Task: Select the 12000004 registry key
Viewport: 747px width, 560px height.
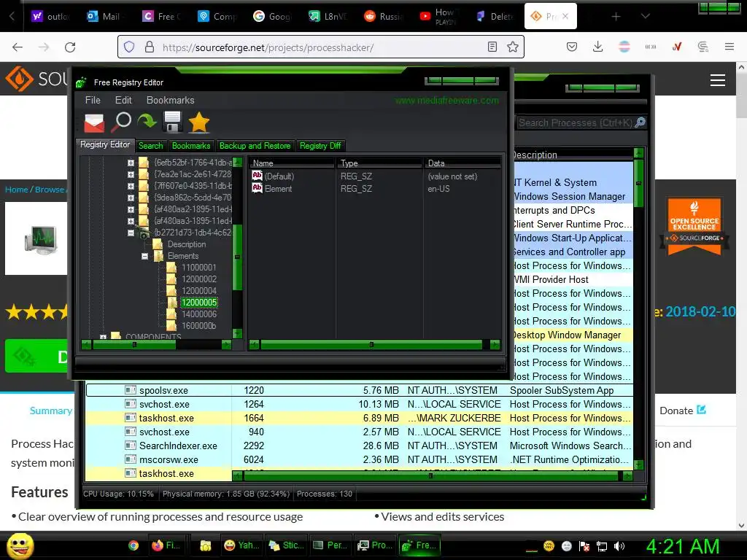Action: (198, 291)
